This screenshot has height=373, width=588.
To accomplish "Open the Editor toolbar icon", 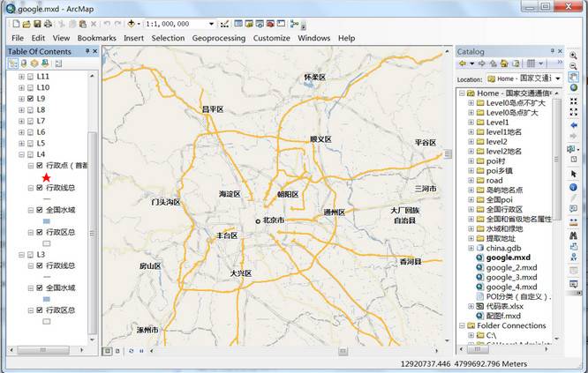I will 224,24.
